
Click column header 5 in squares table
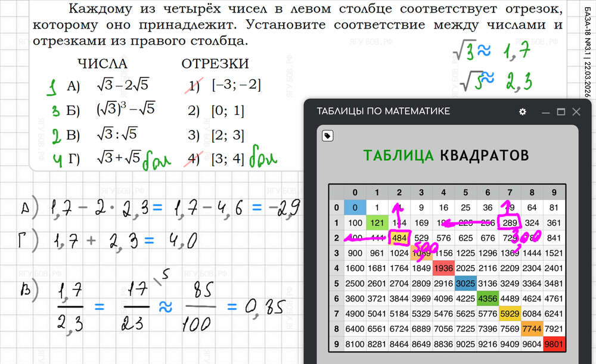point(465,192)
